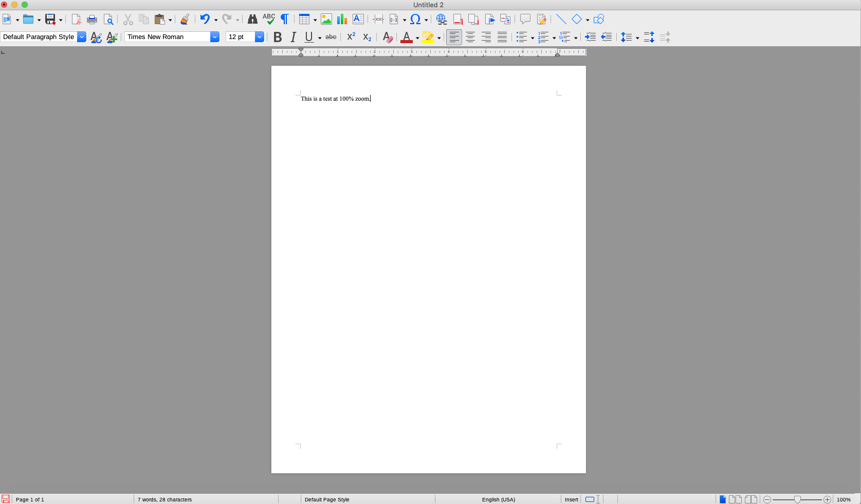Open the Insert Table dropdown arrow
This screenshot has width=861, height=504.
point(315,20)
